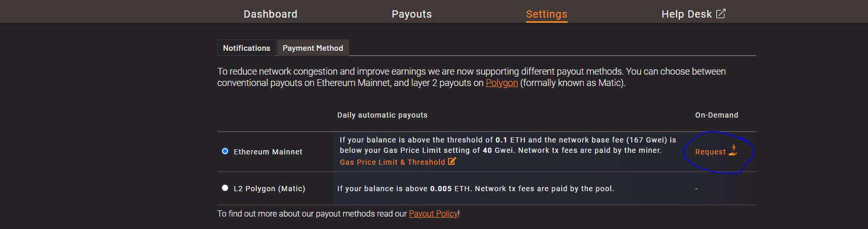
Task: Click the L2 Polygon (Matic) label text
Action: (x=269, y=189)
